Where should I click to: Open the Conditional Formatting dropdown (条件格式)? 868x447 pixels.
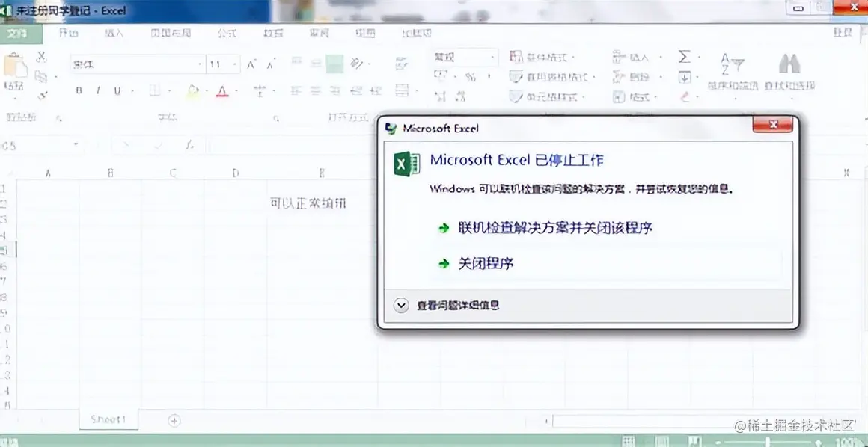tap(542, 57)
